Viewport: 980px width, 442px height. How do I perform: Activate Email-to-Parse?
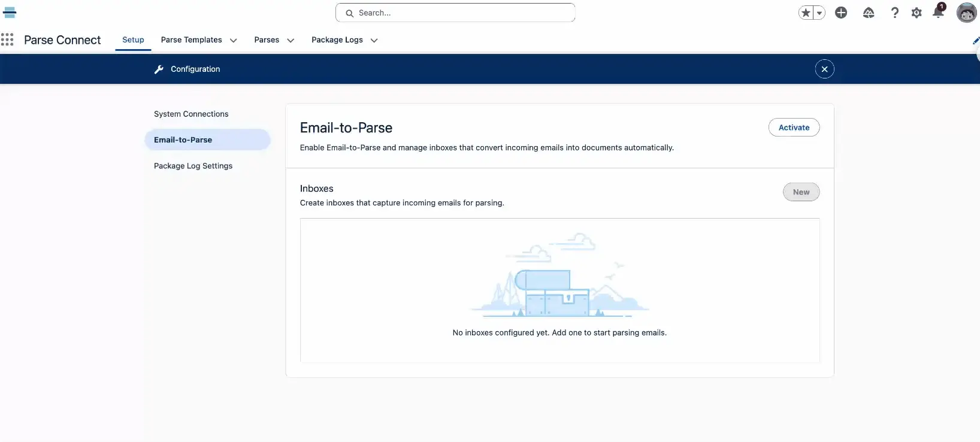(794, 128)
